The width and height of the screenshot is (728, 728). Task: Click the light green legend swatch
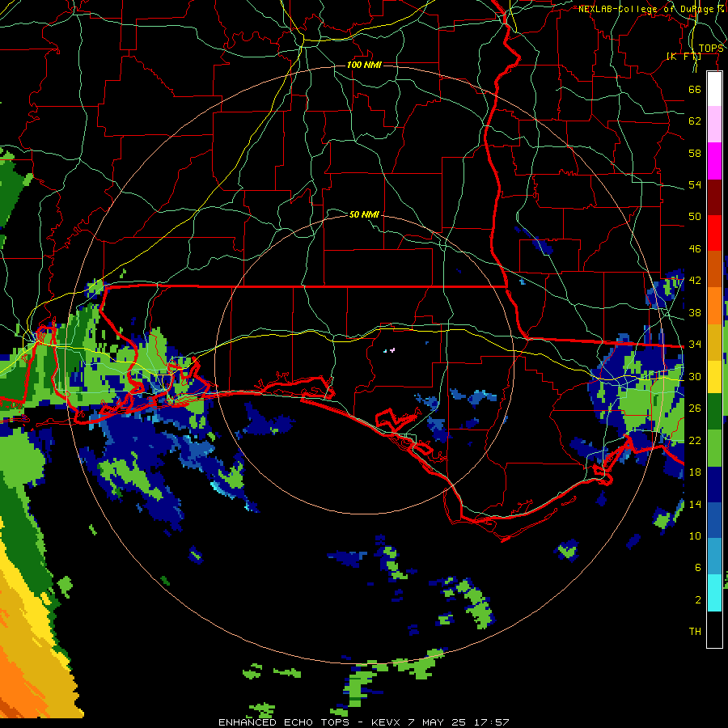[x=714, y=448]
